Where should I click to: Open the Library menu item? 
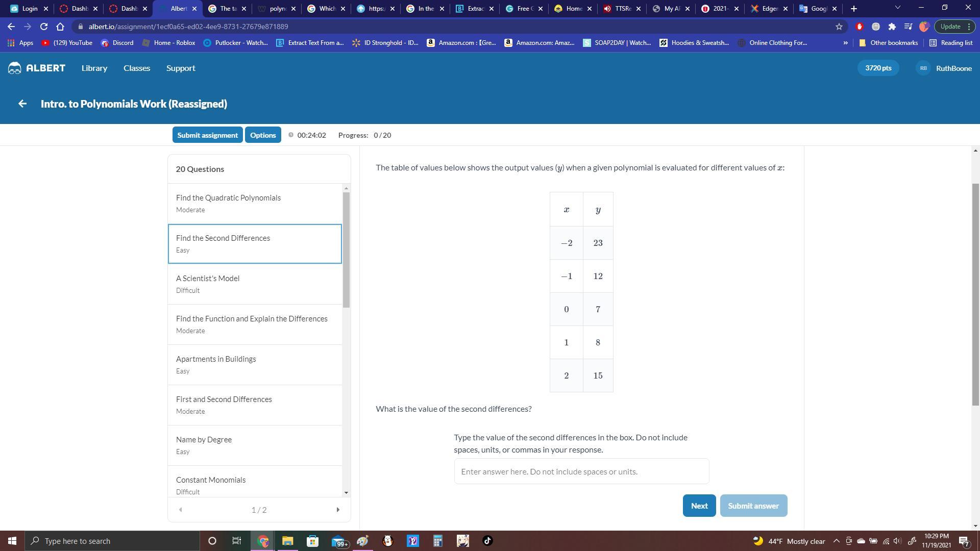[94, 68]
